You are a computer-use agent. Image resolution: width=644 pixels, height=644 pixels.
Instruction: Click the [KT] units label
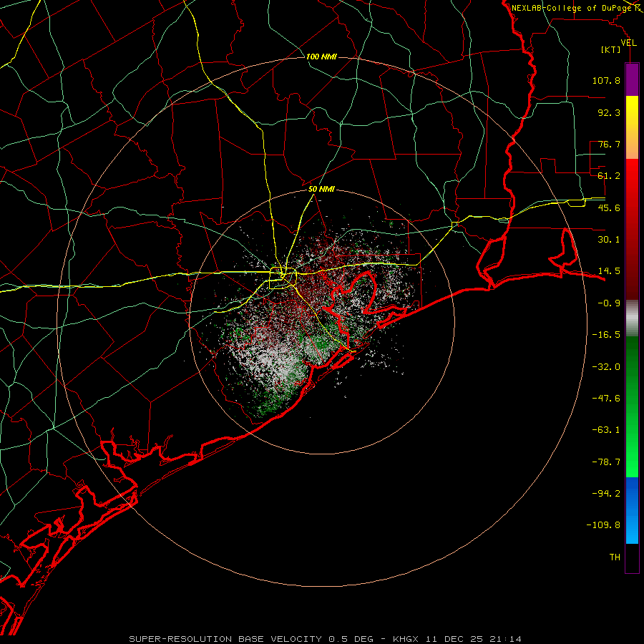611,49
